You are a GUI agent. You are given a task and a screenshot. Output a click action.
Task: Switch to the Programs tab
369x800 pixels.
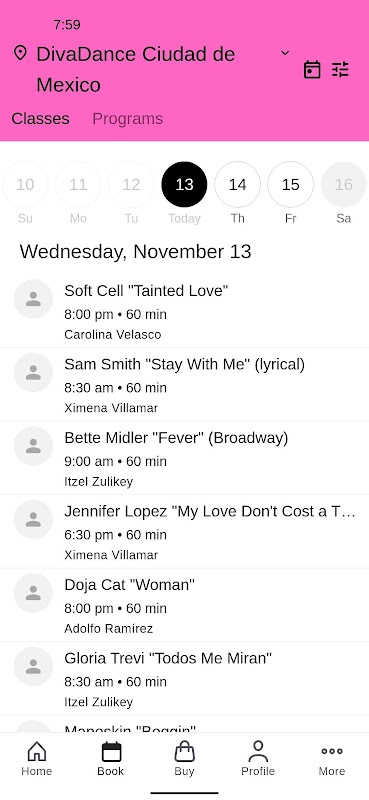[x=128, y=118]
